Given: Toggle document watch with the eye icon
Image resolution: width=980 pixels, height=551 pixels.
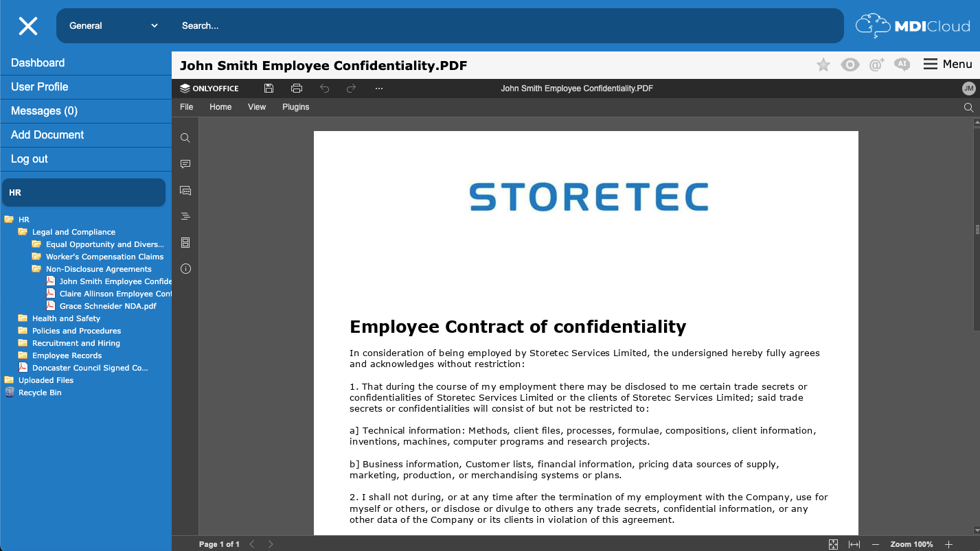Looking at the screenshot, I should tap(850, 65).
